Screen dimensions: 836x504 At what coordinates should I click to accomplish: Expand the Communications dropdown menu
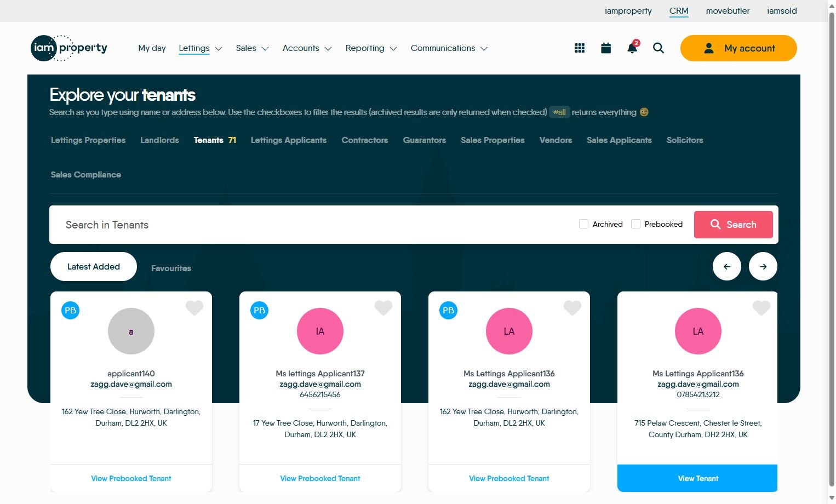click(449, 48)
